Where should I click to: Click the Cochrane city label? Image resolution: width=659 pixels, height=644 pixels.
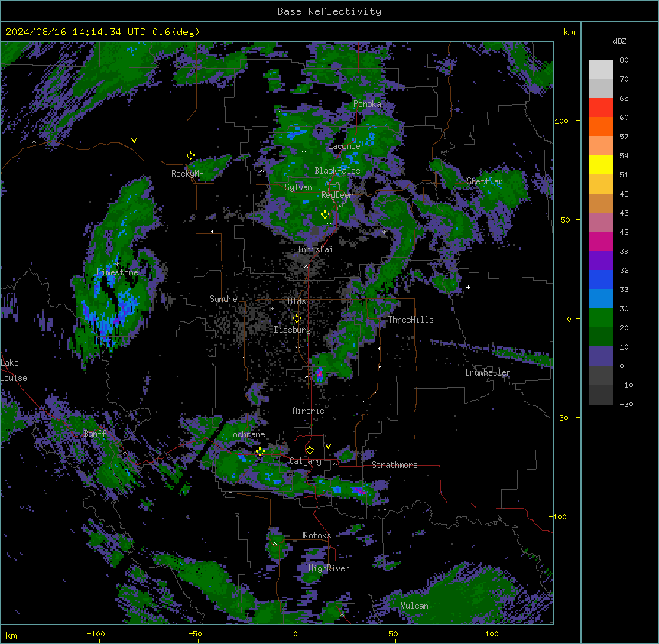pos(246,434)
